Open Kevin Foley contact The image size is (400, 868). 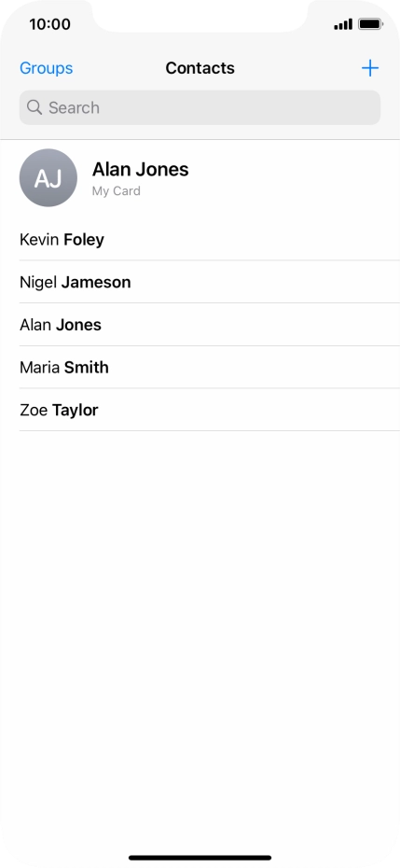pos(209,240)
